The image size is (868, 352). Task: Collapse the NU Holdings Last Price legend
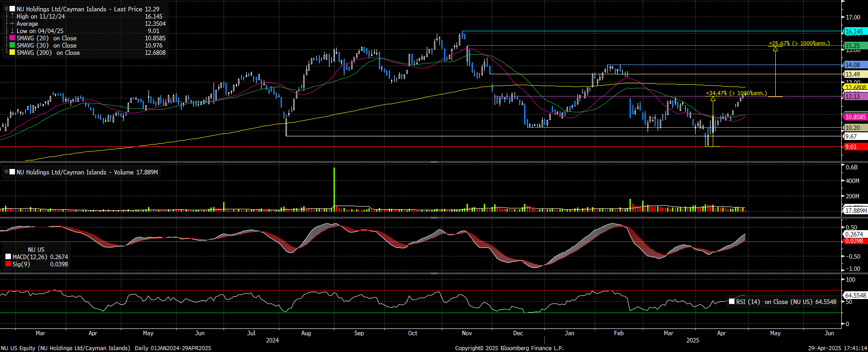coord(6,9)
